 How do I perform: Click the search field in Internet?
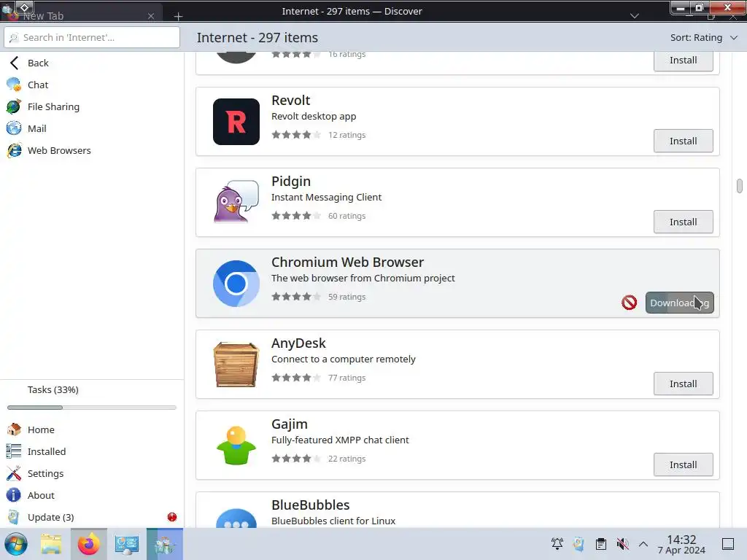pyautogui.click(x=92, y=37)
